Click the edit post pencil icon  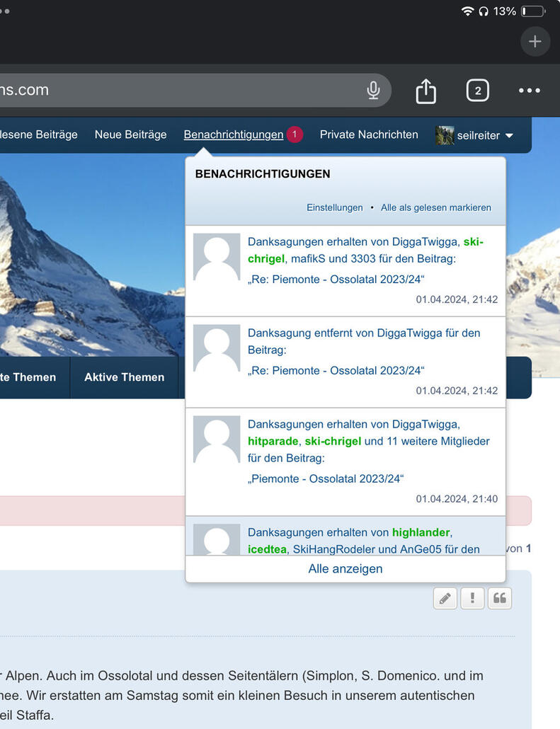[x=445, y=598]
